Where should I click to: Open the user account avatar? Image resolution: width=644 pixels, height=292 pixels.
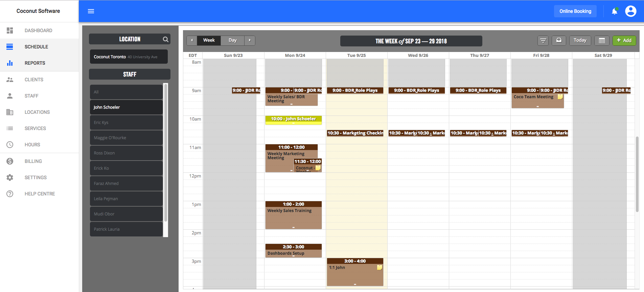pyautogui.click(x=630, y=11)
